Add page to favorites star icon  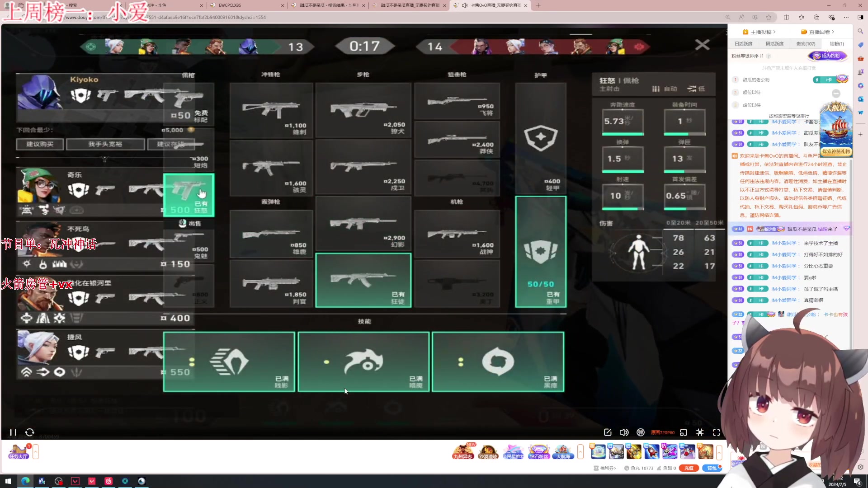[x=769, y=17]
